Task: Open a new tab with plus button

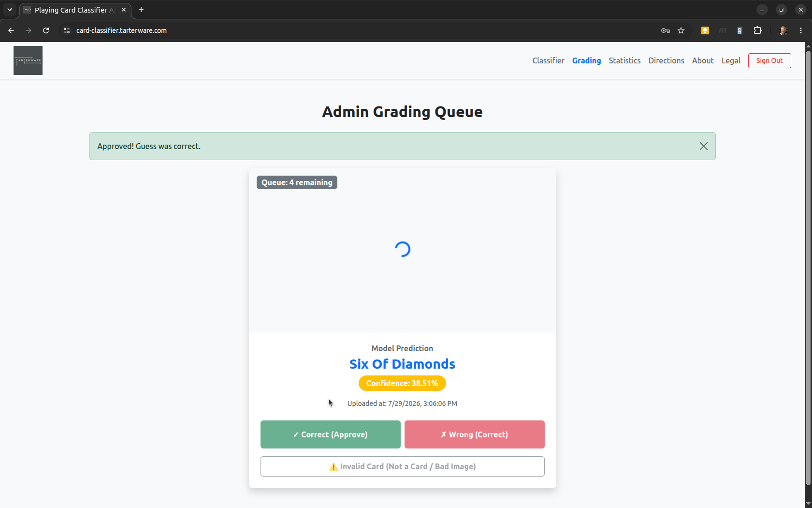Action: pos(141,10)
